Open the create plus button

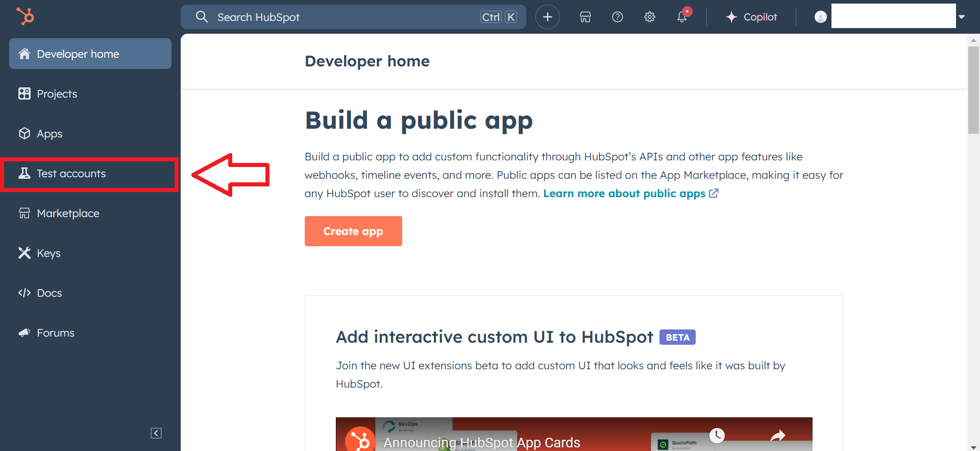coord(547,17)
